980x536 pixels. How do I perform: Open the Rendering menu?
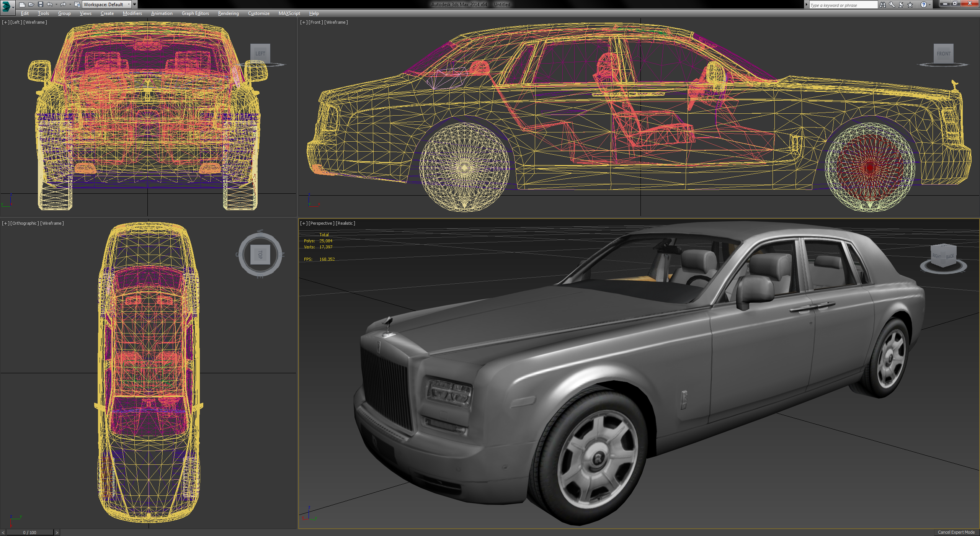228,13
